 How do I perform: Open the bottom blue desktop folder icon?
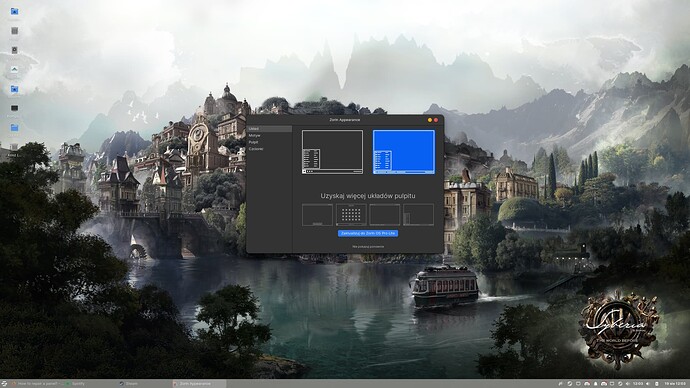(15, 128)
